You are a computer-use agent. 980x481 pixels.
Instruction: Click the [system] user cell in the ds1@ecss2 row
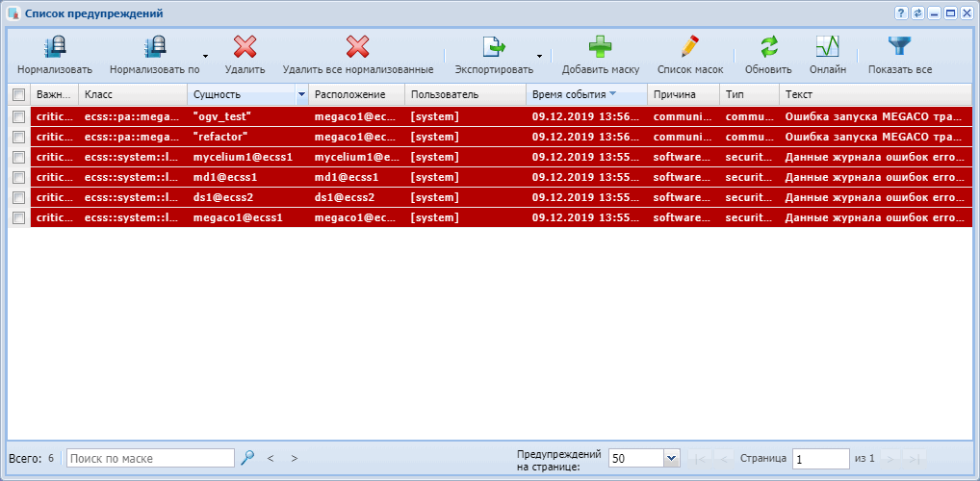pyautogui.click(x=465, y=197)
